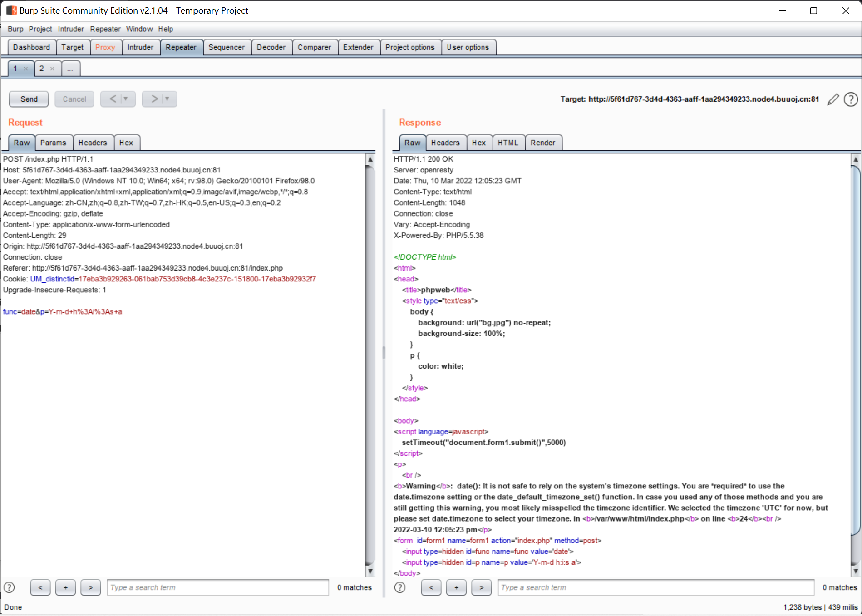Click the plus search option in Response pane
Viewport: 862px width, 616px height.
click(x=456, y=587)
